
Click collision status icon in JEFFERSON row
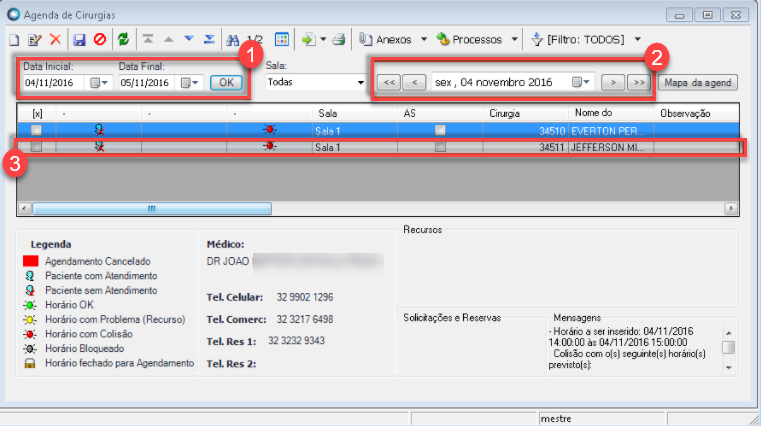click(270, 146)
